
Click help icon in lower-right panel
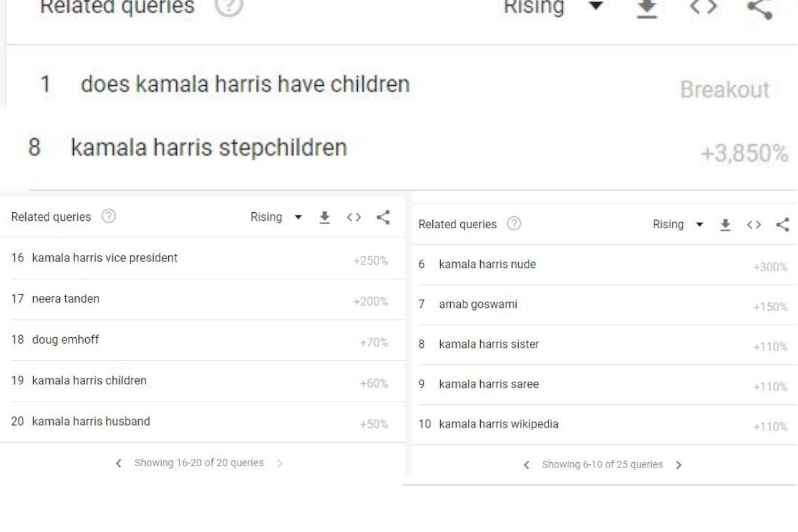pos(513,224)
